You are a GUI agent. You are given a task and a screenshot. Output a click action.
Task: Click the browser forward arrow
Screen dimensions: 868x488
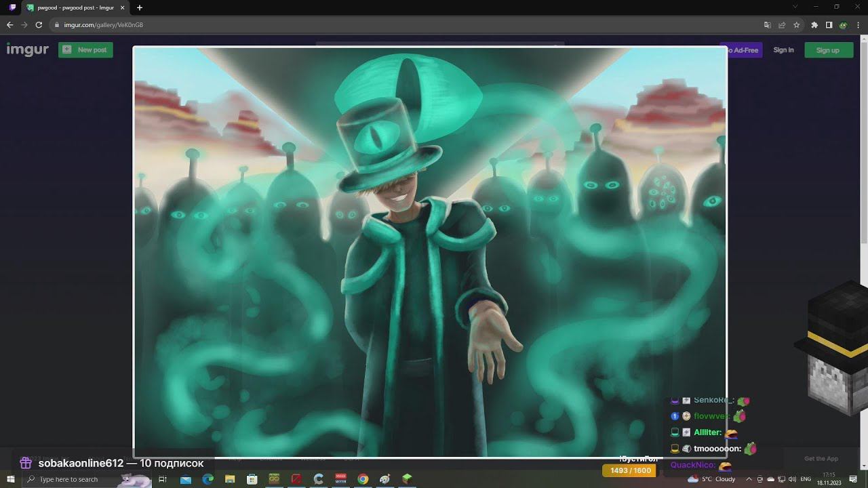24,25
